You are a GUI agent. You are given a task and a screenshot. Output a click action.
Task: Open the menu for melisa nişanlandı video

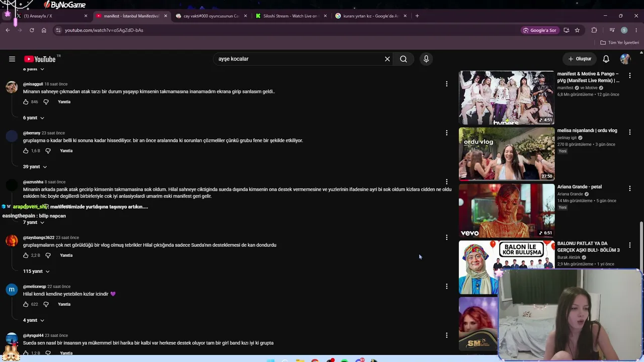[629, 132]
